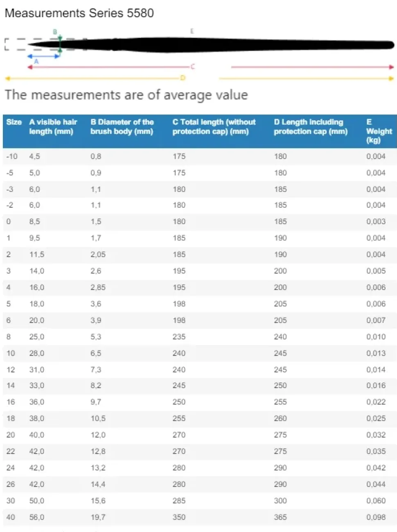397x532 pixels.
Task: Click the 'A visible hair length (mm)' header
Action: [53, 127]
